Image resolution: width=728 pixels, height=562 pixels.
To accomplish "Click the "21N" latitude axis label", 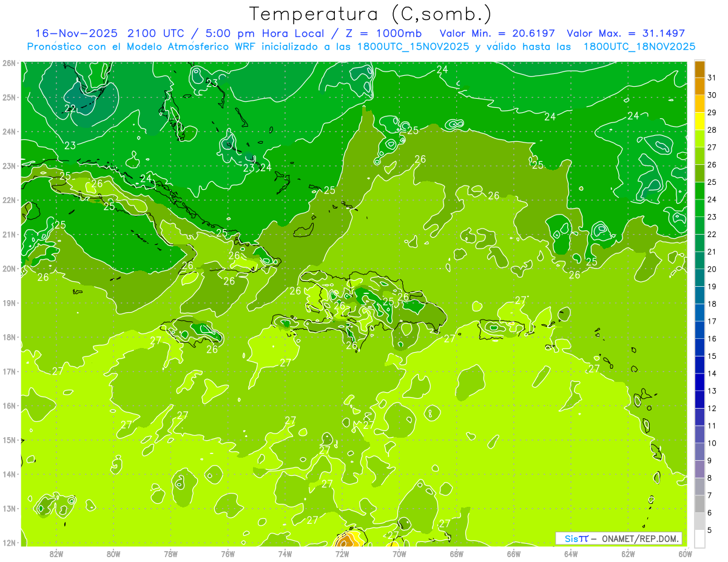I will 9,235.
